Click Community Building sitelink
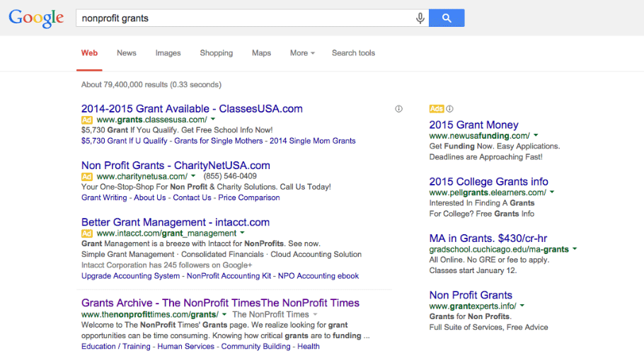This screenshot has height=363, width=644. pos(256,346)
